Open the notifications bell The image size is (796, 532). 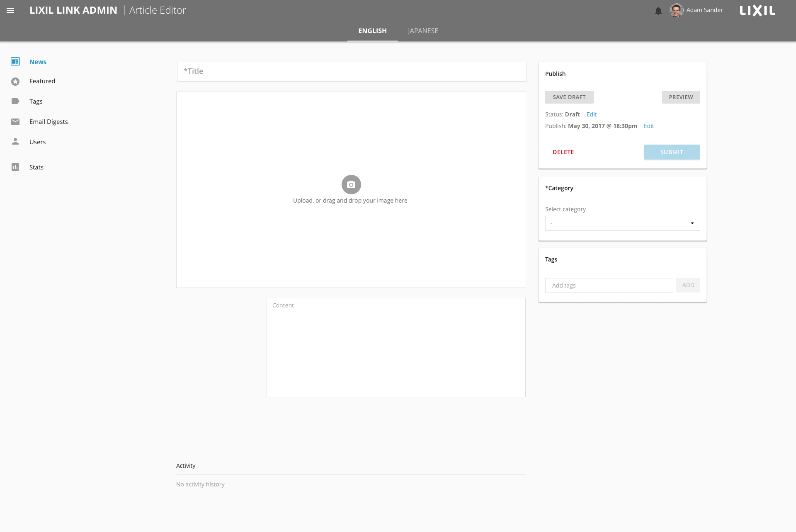pyautogui.click(x=658, y=11)
